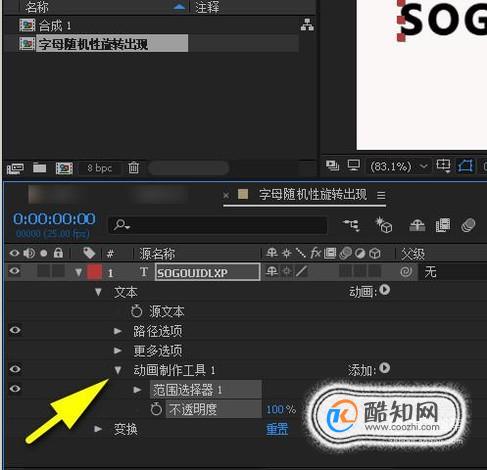Enable frame blending icon in timeline
The height and width of the screenshot is (470, 487).
point(443,225)
